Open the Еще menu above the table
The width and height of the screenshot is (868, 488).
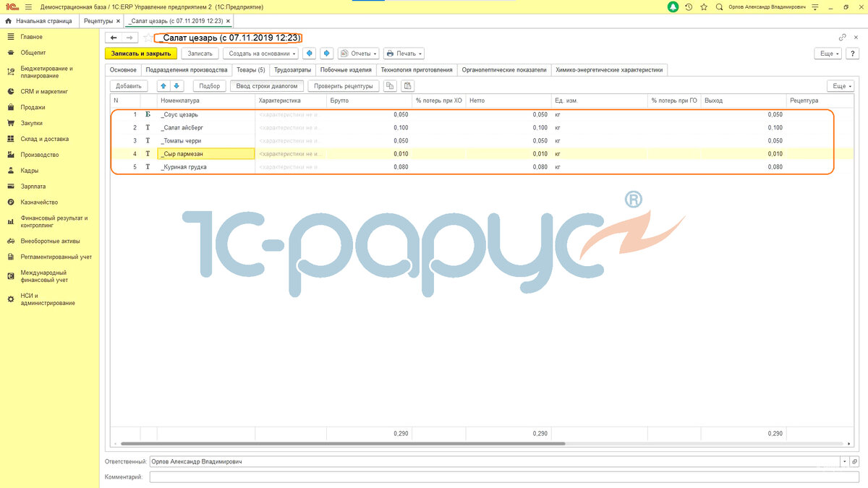tap(842, 86)
